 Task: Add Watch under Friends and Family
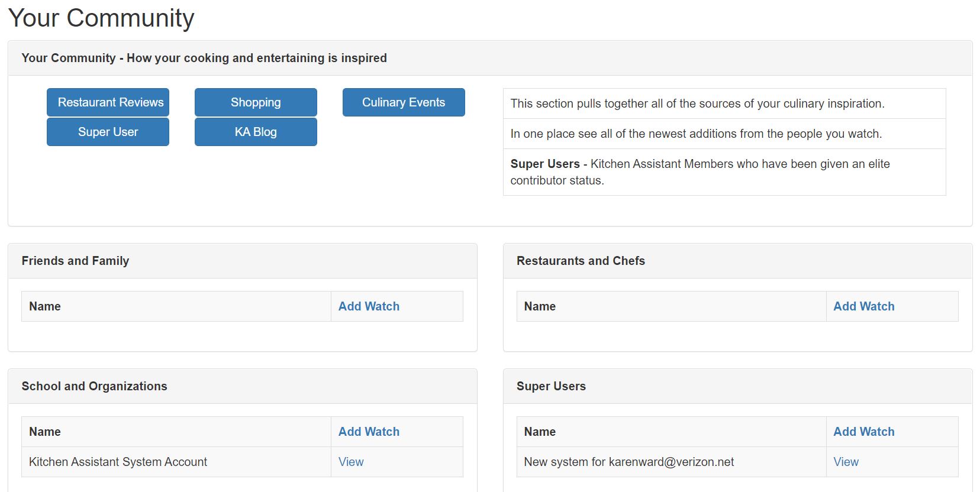[369, 306]
